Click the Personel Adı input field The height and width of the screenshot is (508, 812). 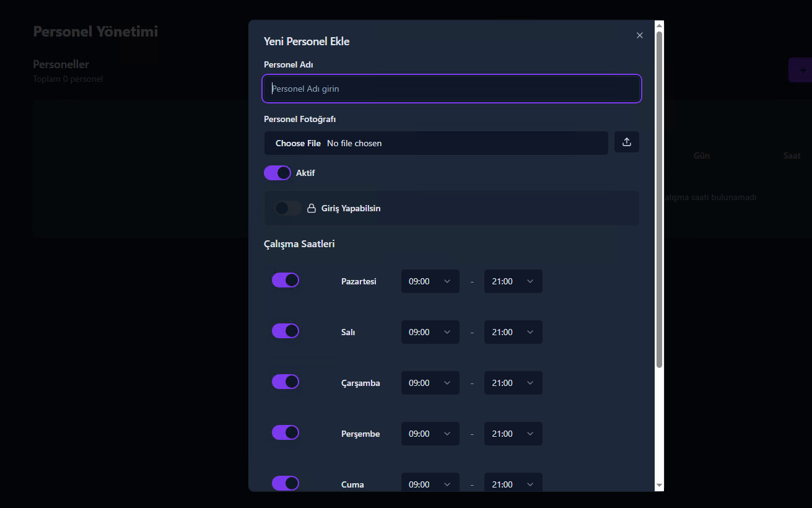click(452, 89)
